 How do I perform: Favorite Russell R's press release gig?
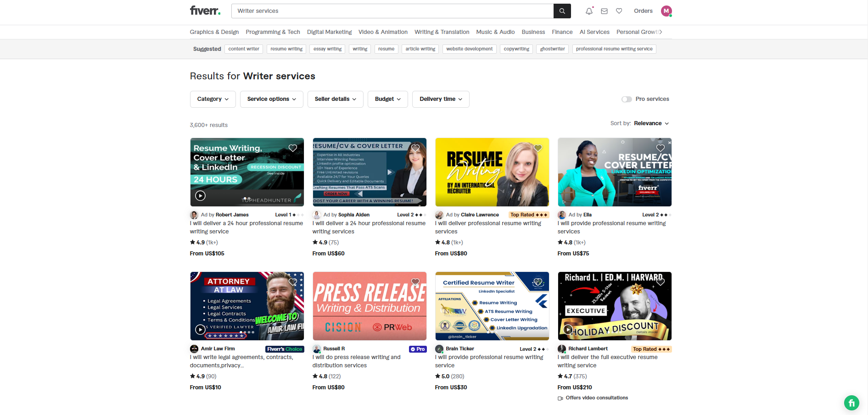click(415, 282)
